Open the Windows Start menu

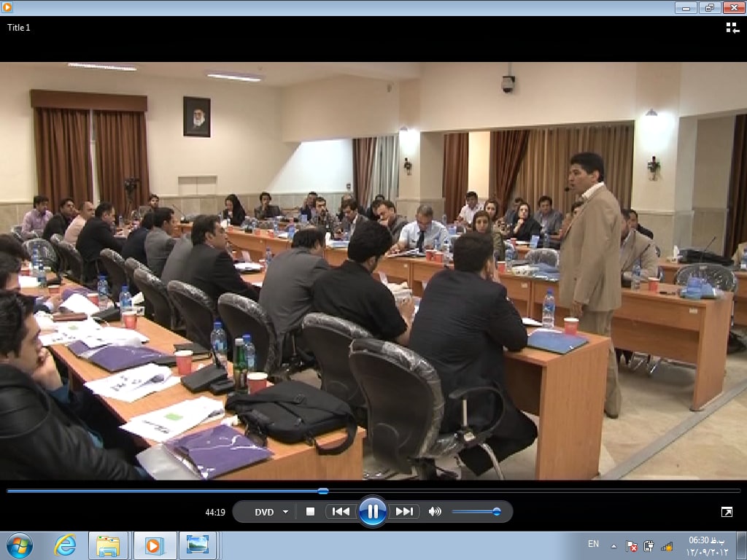(x=20, y=545)
